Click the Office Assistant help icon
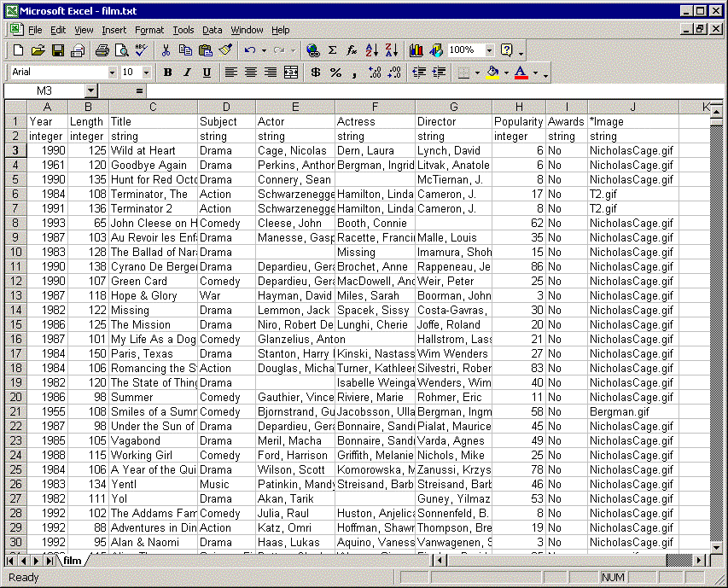728x588 pixels. 507,50
